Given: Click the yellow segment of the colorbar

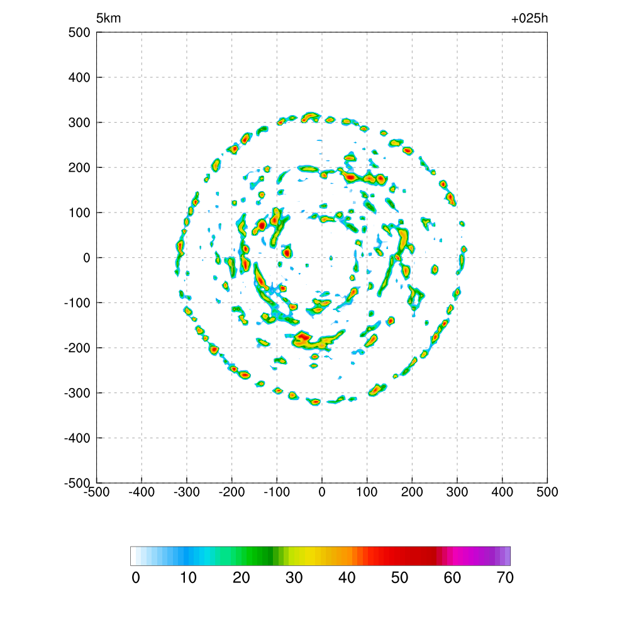Looking at the screenshot, I should click(306, 556).
